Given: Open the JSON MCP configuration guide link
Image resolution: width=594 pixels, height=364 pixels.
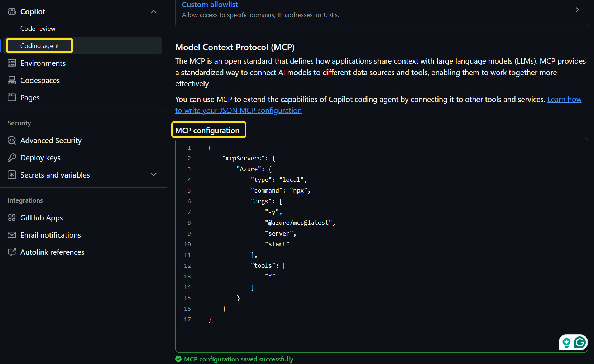Looking at the screenshot, I should 238,110.
